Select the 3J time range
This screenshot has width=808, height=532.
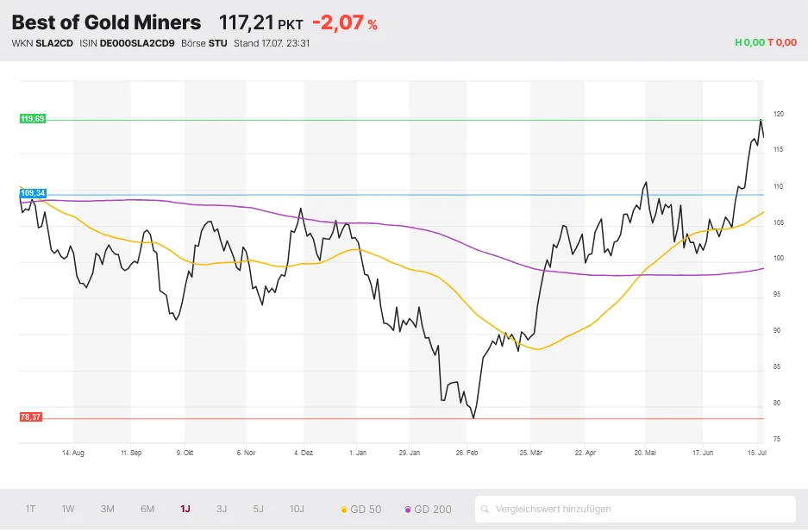click(221, 509)
